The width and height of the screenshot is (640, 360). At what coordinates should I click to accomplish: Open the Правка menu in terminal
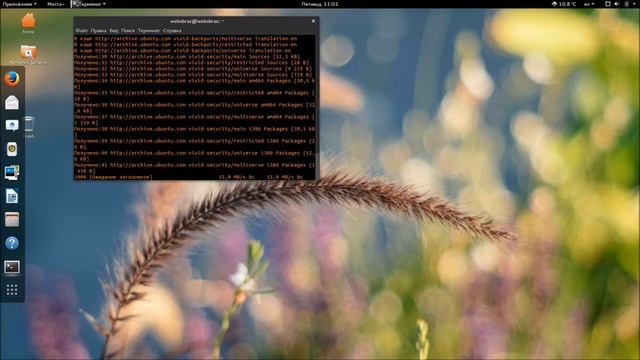pos(98,31)
